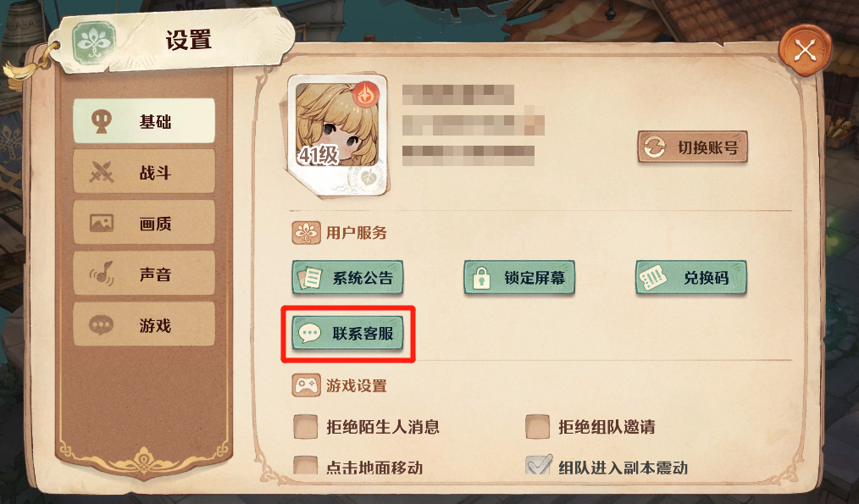This screenshot has width=859, height=504.
Task: Switch to the 战斗 tab
Action: [x=143, y=172]
